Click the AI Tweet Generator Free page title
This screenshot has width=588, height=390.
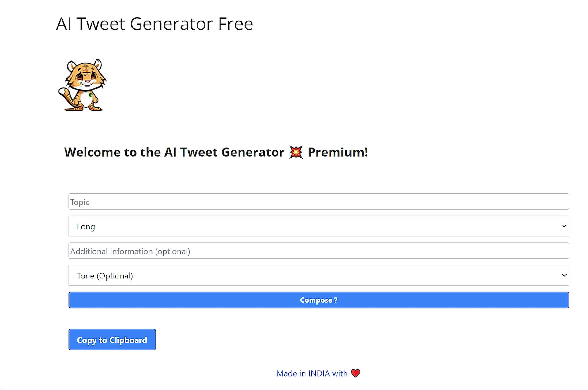[x=155, y=24]
